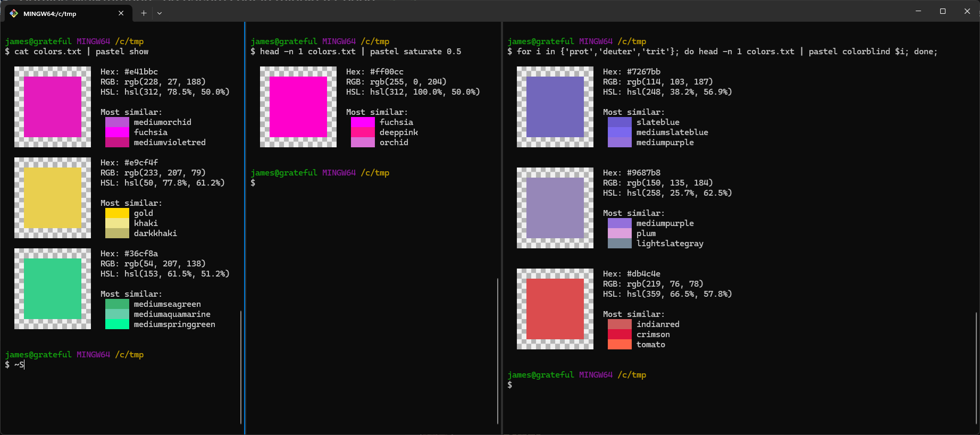Click the 'Hex: #e41bbc' text
This screenshot has height=435, width=980.
click(129, 72)
